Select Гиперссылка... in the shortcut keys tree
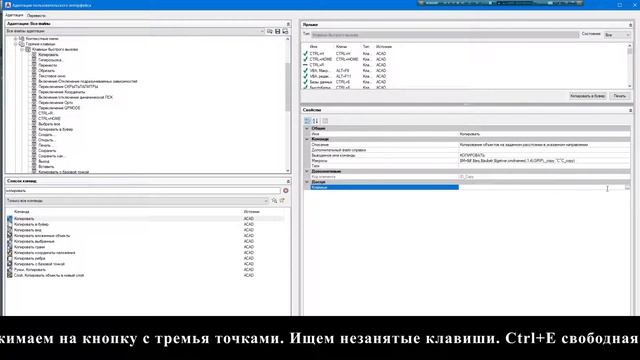The image size is (640, 360). pos(50,60)
